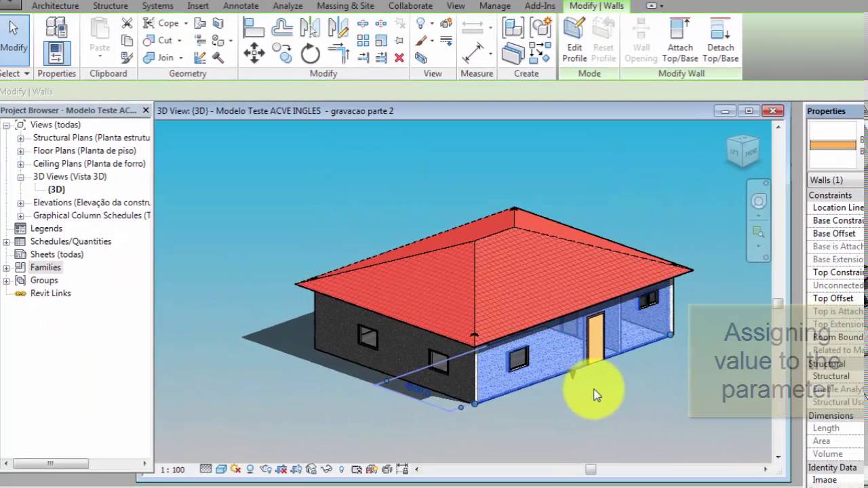This screenshot has width=868, height=488.
Task: Select Revit Links in Project Browser
Action: [x=50, y=293]
